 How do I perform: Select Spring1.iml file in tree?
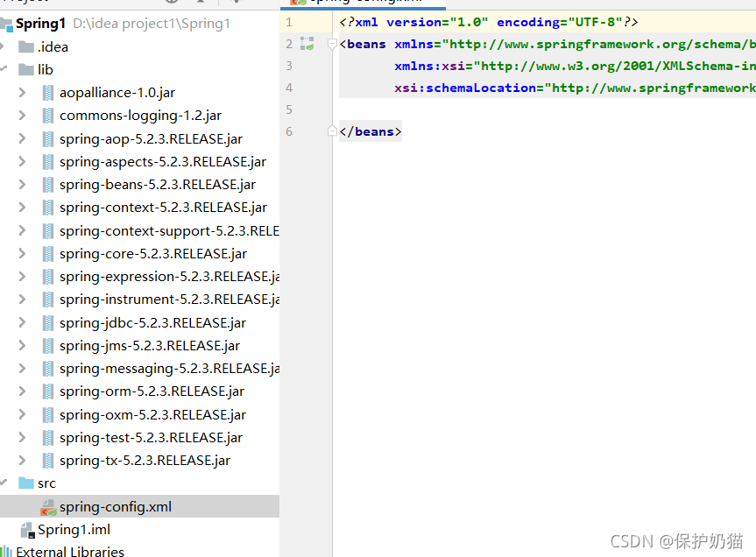point(74,530)
